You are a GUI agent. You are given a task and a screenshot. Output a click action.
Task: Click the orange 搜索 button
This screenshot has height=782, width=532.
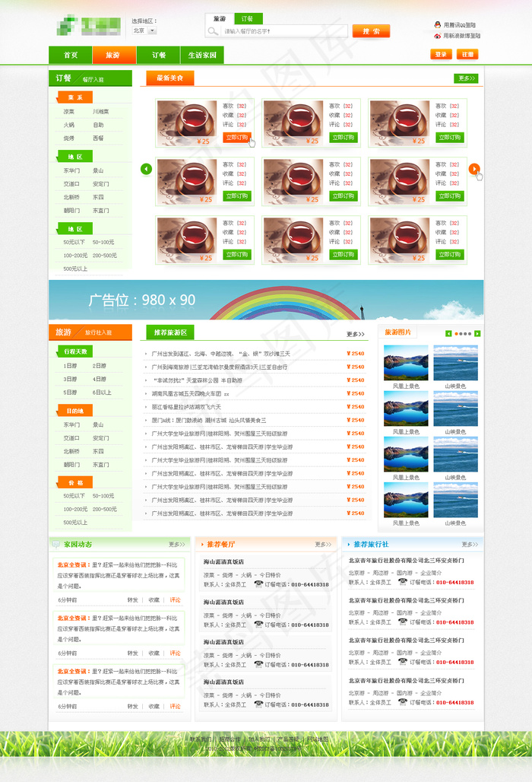pos(371,31)
